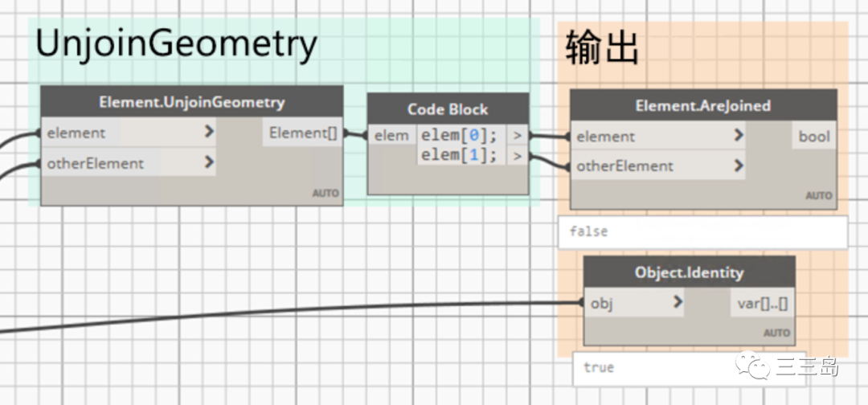Select 输出 group title
The height and width of the screenshot is (405, 868).
coord(602,49)
